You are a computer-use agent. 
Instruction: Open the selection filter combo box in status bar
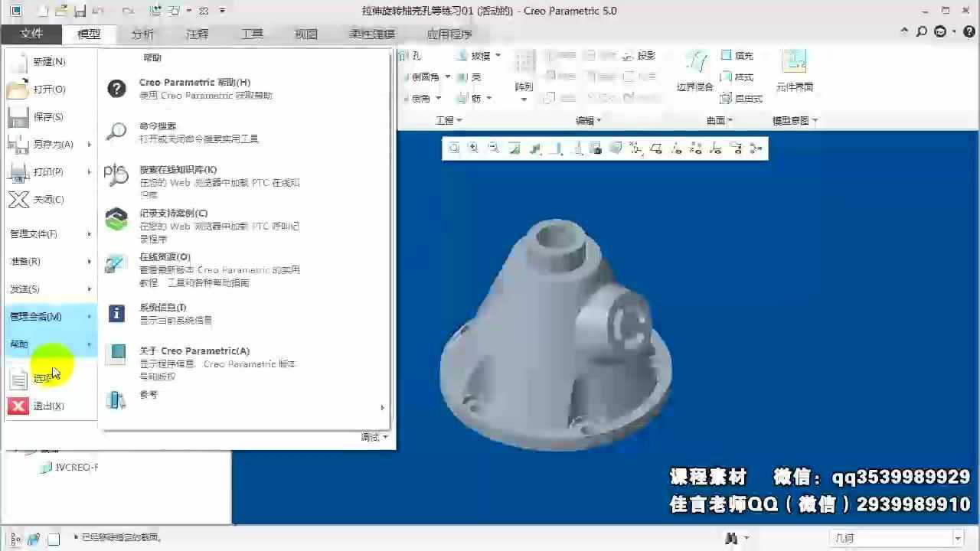[x=897, y=539]
